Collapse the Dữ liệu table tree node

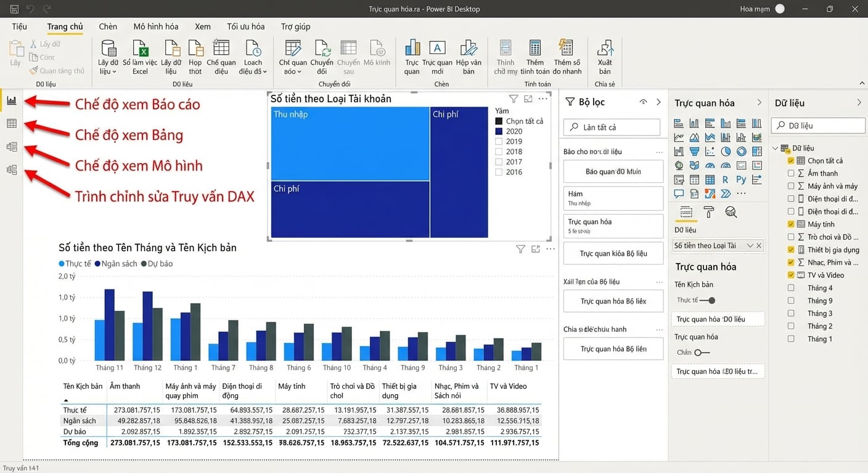point(776,148)
